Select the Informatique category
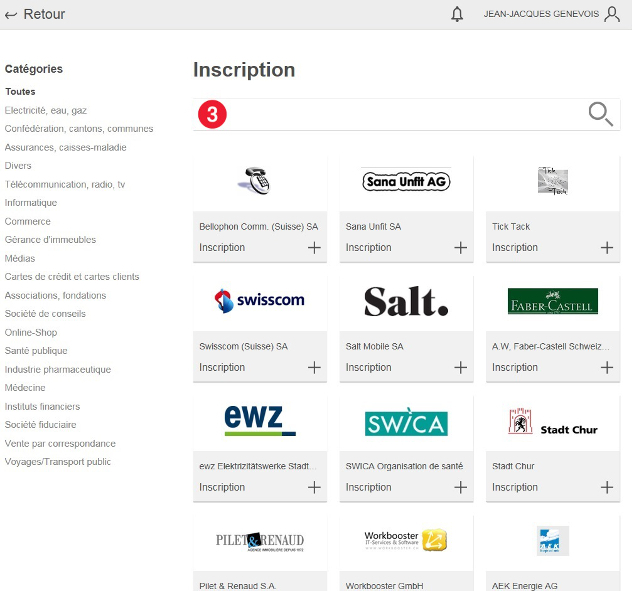Viewport: 634px width, 591px height. pos(31,203)
